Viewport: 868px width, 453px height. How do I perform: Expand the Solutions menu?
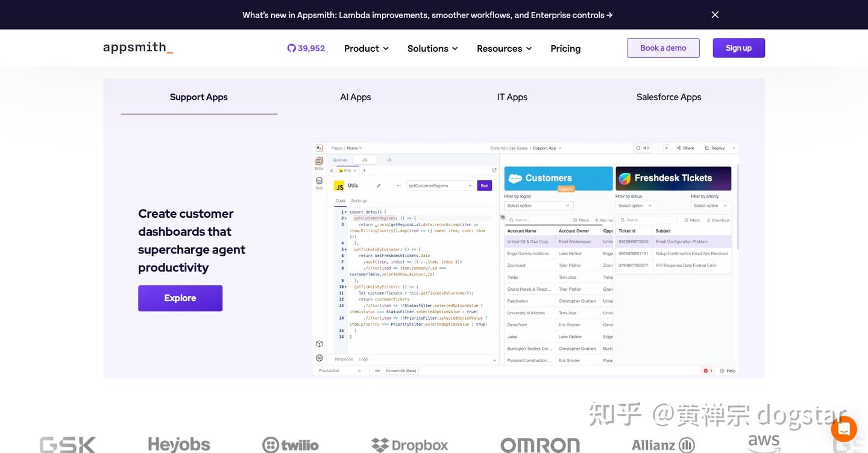[x=433, y=48]
